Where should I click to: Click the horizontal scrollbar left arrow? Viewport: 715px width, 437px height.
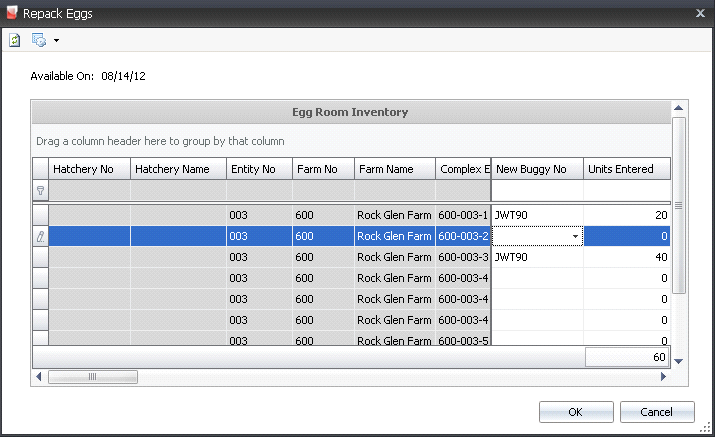point(39,377)
